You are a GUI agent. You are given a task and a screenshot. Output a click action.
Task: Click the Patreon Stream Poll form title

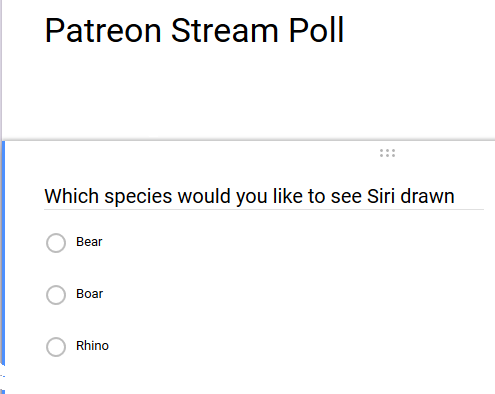click(x=194, y=30)
